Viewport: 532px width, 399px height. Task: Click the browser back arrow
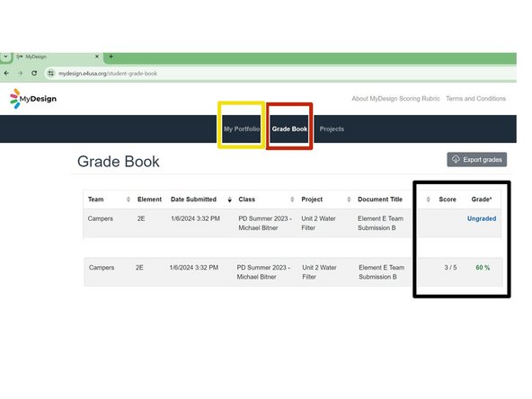6,73
